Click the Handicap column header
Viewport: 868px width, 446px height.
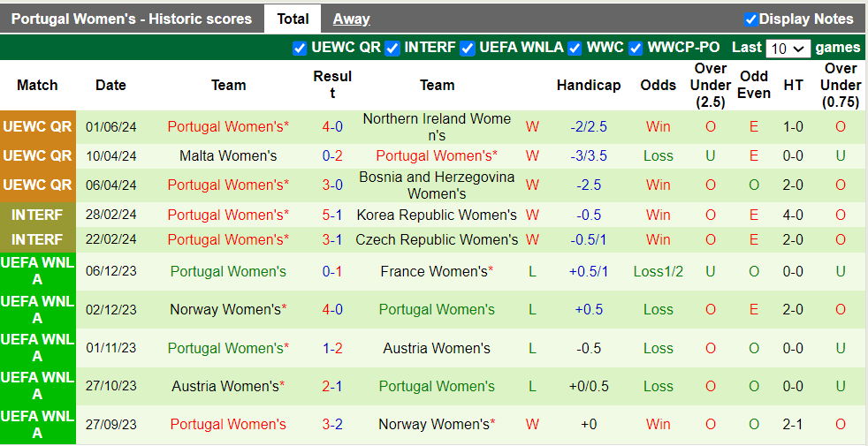click(589, 86)
